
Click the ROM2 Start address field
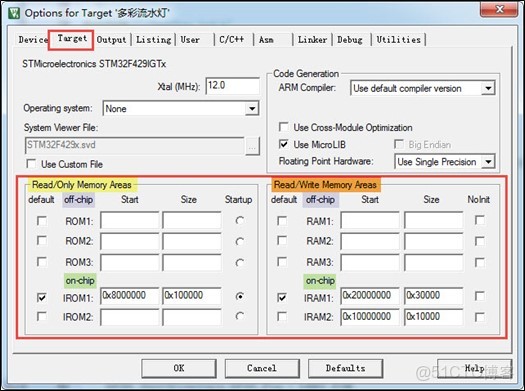click(130, 241)
